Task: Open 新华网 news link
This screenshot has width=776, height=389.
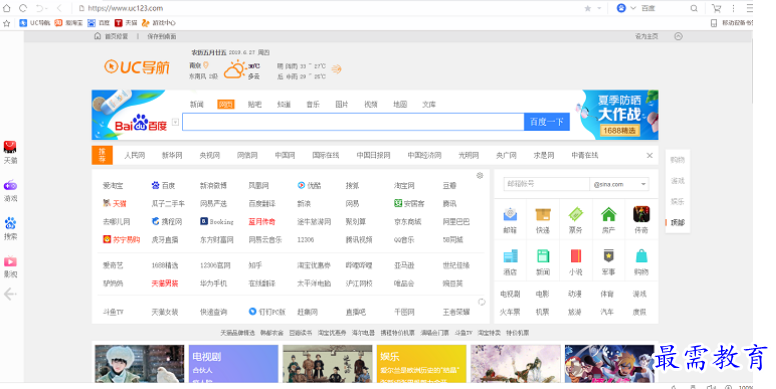Action: (172, 155)
